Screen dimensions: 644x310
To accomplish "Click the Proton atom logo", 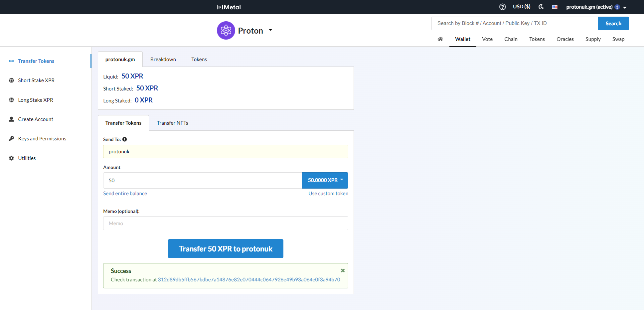I will (x=226, y=31).
